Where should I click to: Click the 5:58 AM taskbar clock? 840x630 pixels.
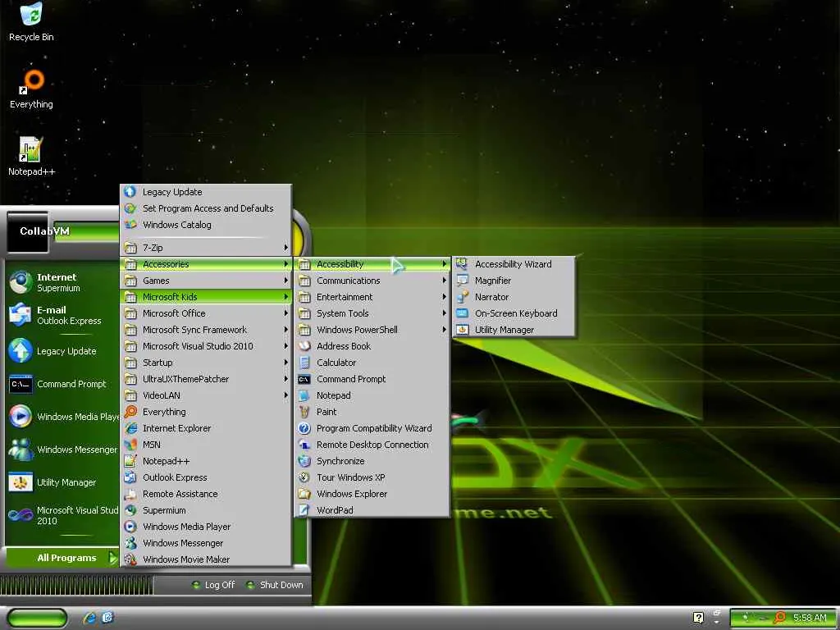click(810, 618)
